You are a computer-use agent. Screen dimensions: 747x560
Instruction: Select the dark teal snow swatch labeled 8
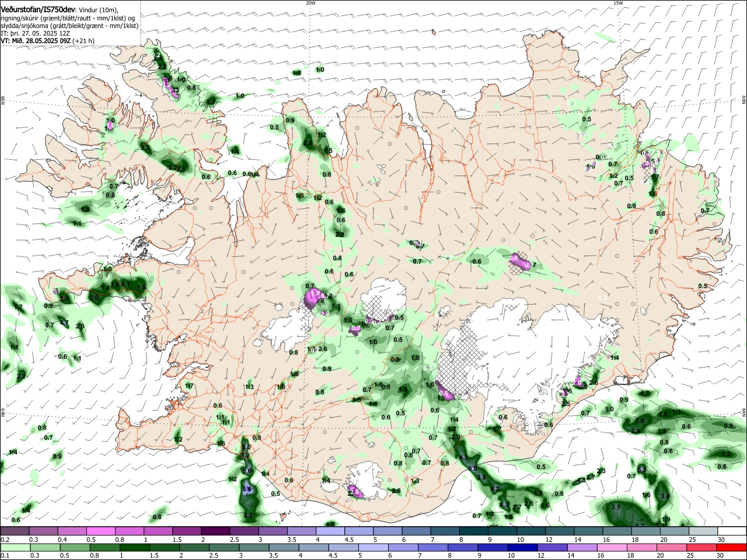(474, 531)
